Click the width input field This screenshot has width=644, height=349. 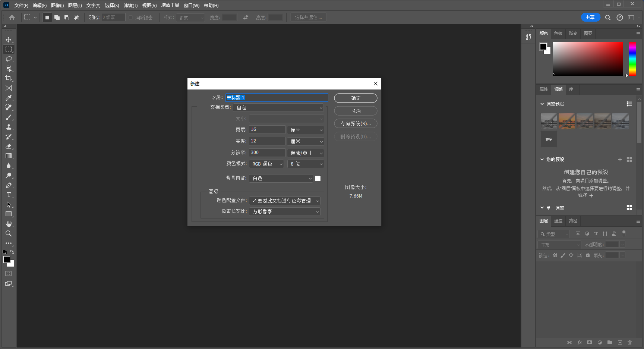(x=267, y=129)
